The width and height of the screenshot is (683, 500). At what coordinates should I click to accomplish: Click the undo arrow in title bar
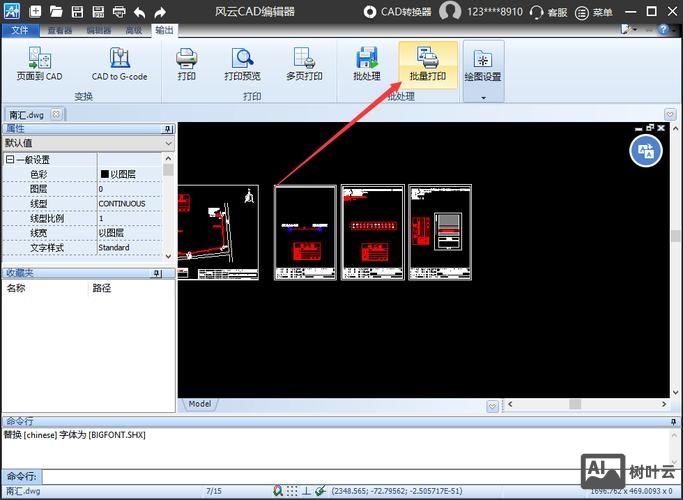[139, 12]
